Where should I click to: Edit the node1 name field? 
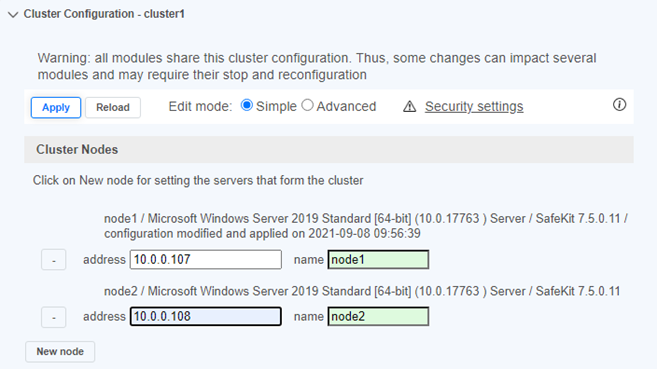[378, 260]
